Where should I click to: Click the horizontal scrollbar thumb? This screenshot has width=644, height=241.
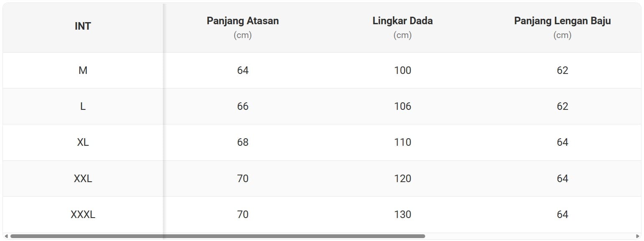coord(217,236)
